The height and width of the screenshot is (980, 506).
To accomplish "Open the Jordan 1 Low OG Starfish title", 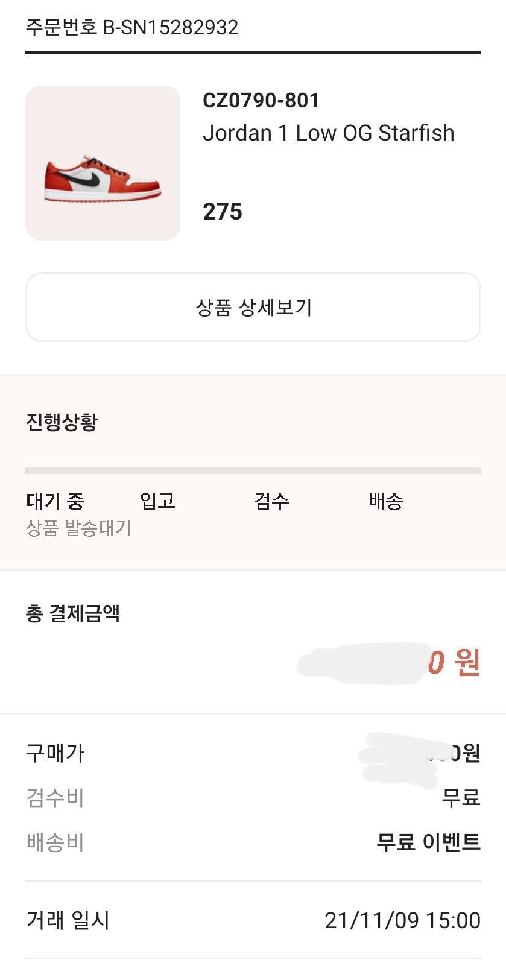I will [x=328, y=133].
